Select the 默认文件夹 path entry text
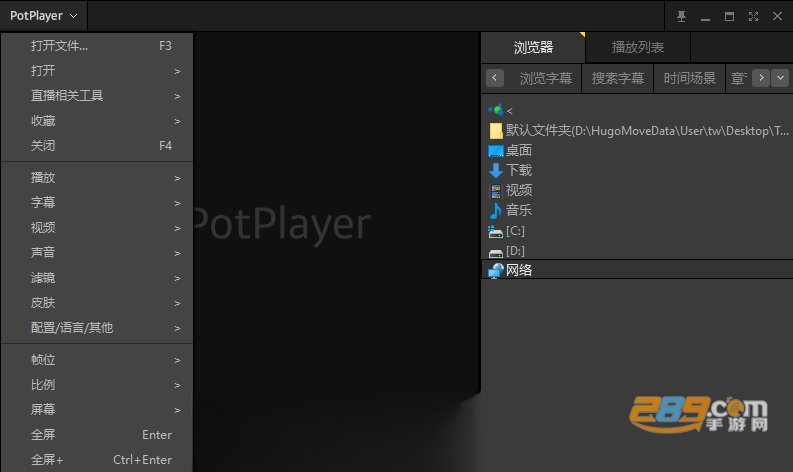 [x=647, y=131]
